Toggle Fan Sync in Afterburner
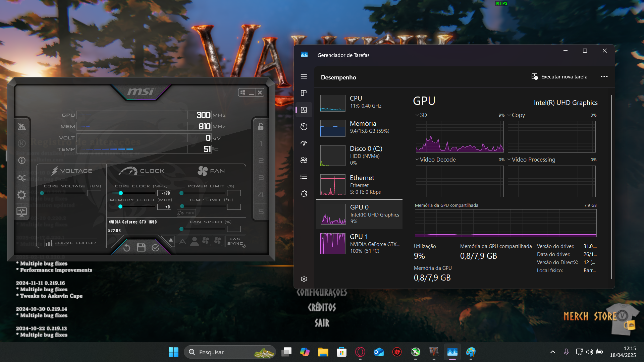 pos(235,241)
